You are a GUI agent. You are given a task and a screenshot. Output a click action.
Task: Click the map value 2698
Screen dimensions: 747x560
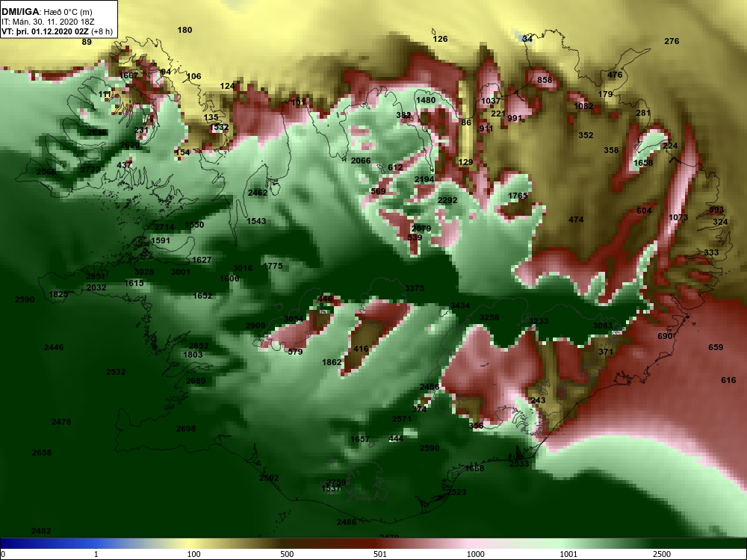click(186, 429)
